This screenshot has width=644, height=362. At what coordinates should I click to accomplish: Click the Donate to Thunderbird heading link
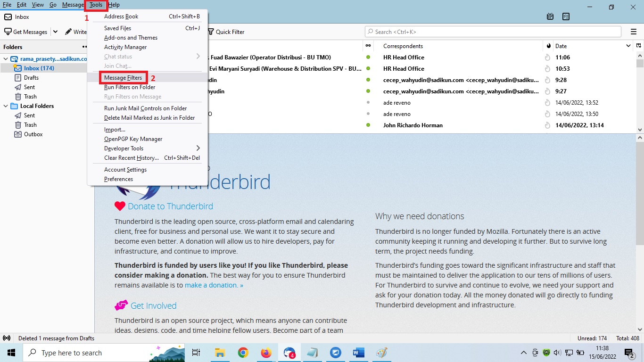[x=170, y=206]
